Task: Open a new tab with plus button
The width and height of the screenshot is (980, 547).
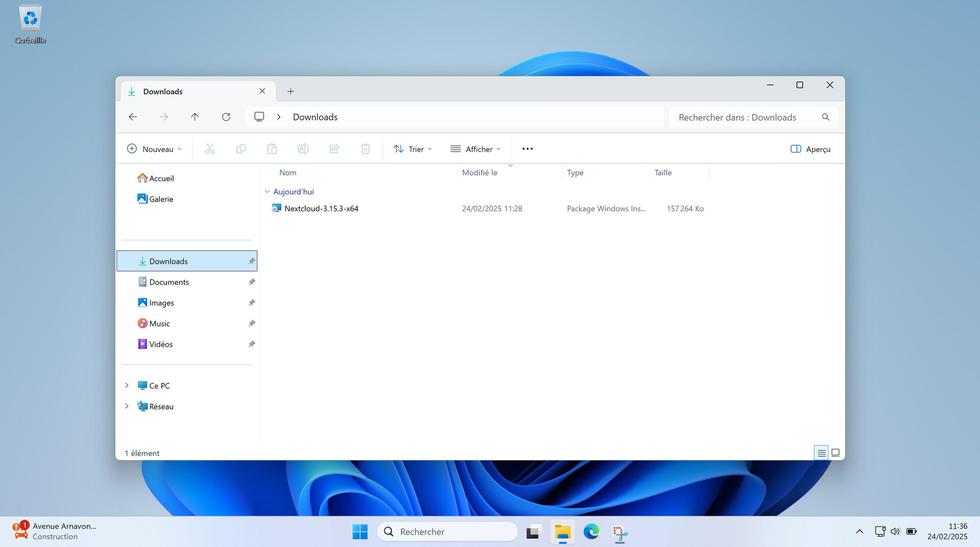Action: [x=290, y=91]
